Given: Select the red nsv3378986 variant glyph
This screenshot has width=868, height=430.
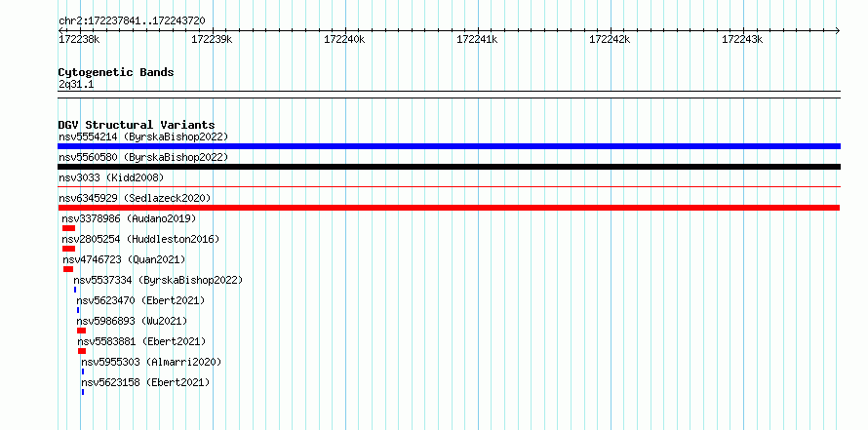Looking at the screenshot, I should (x=68, y=228).
